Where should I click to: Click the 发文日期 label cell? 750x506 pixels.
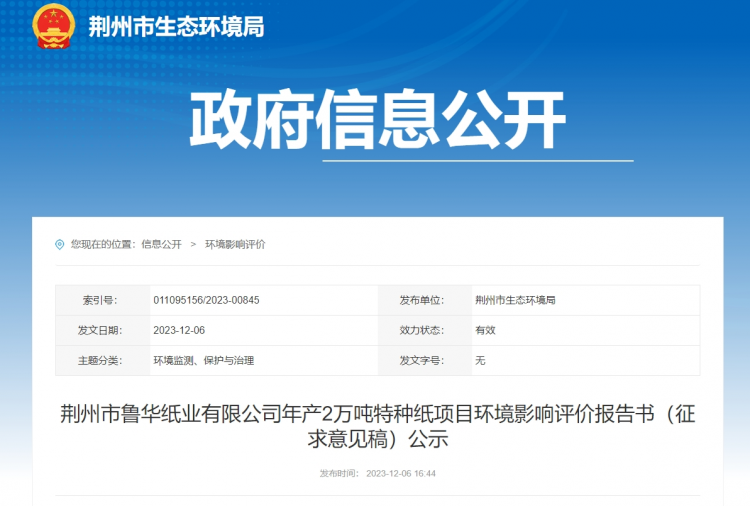pos(103,330)
